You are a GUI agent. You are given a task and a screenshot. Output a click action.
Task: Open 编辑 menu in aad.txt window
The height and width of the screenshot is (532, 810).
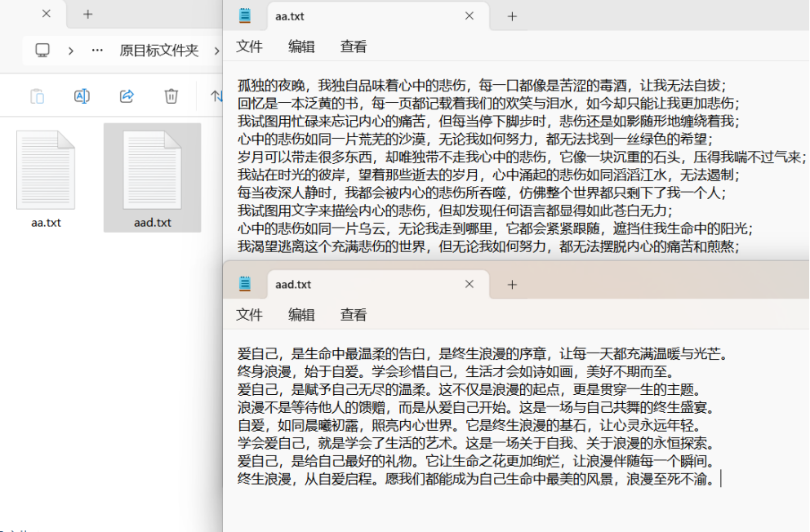click(x=301, y=315)
